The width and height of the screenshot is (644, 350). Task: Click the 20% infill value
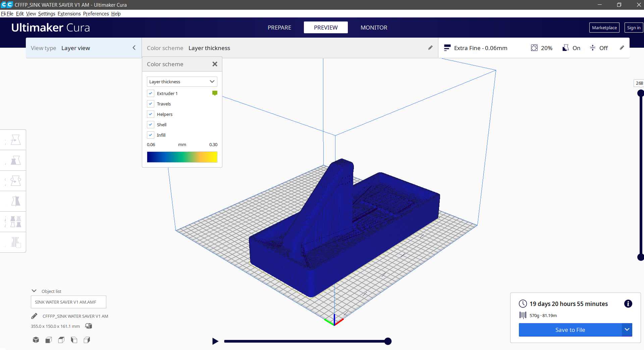pos(546,48)
